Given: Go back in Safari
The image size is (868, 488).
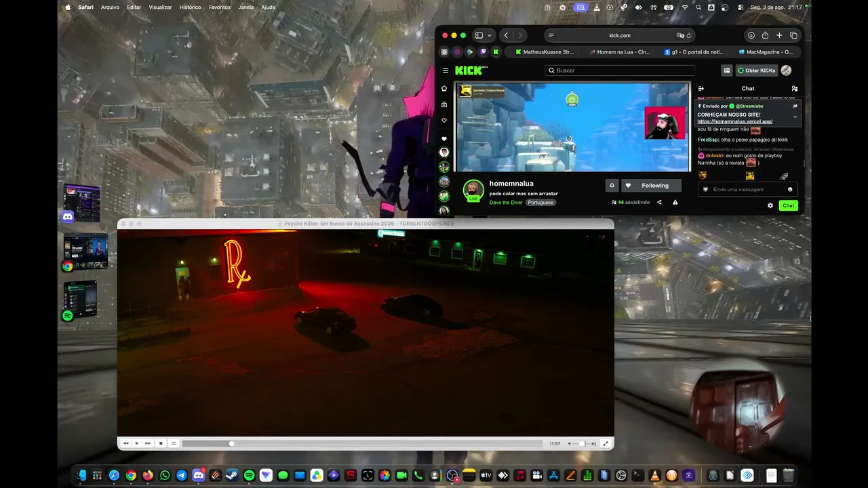Looking at the screenshot, I should click(506, 35).
